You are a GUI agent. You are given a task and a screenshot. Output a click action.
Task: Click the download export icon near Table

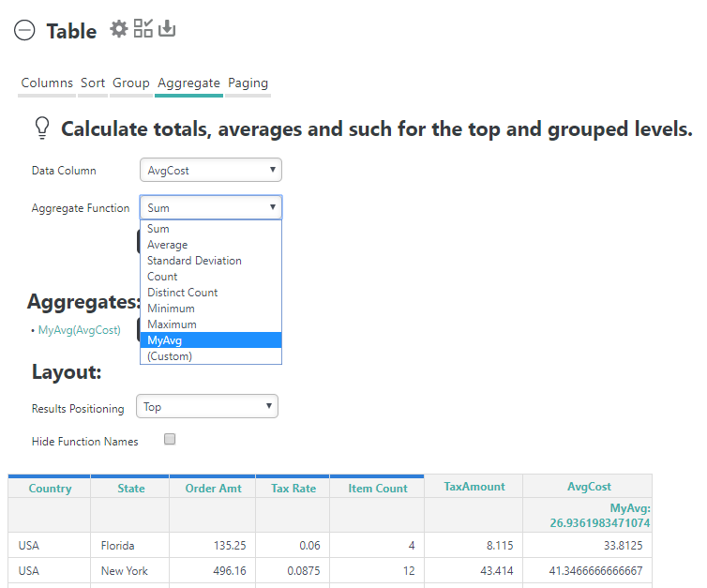point(167,28)
